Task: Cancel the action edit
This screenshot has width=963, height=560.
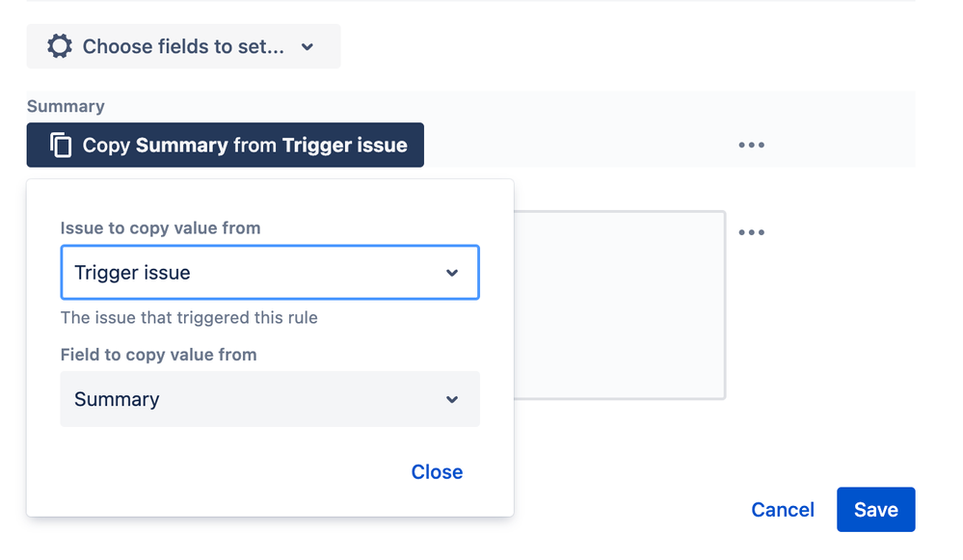Action: coord(783,510)
